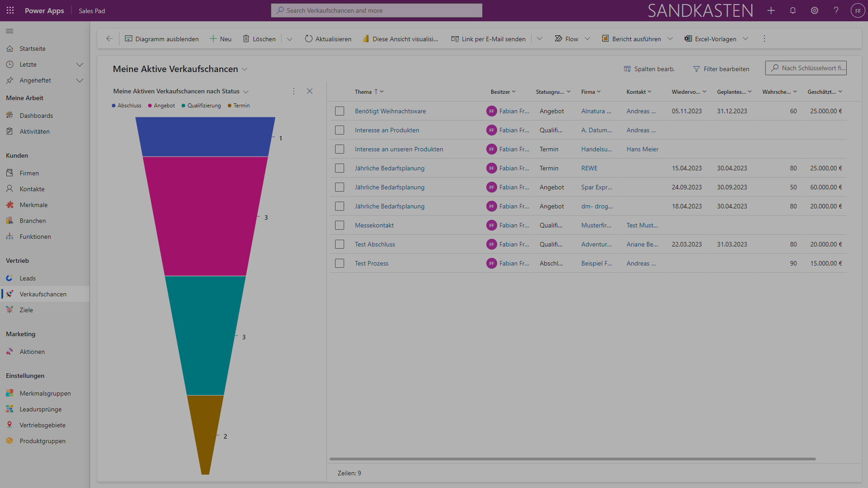Go back with the arrow button
868x488 pixels.
pos(109,39)
